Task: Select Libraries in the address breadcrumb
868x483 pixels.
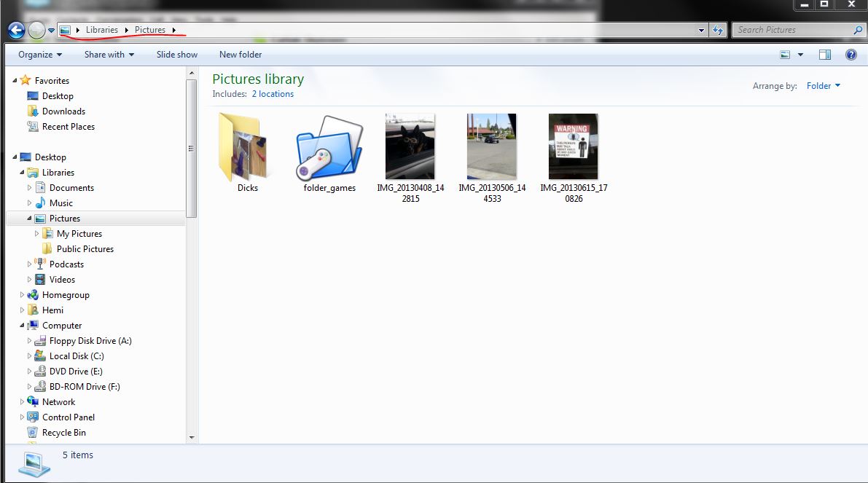Action: point(102,30)
